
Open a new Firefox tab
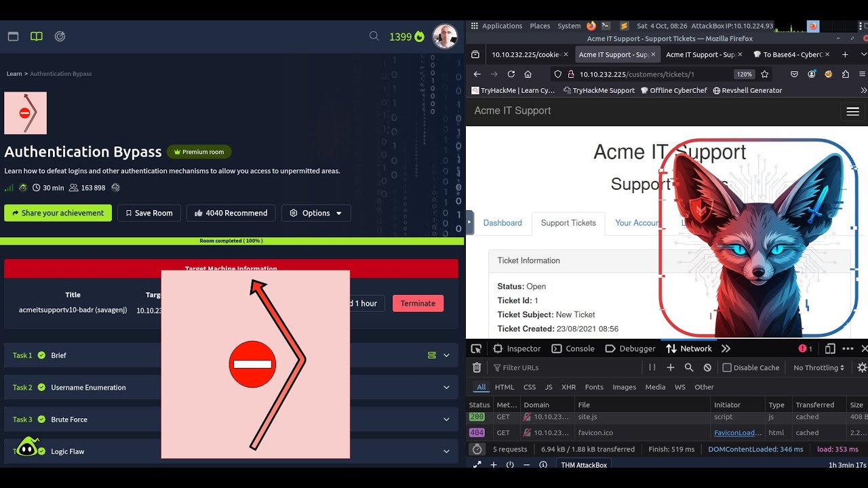pos(845,54)
